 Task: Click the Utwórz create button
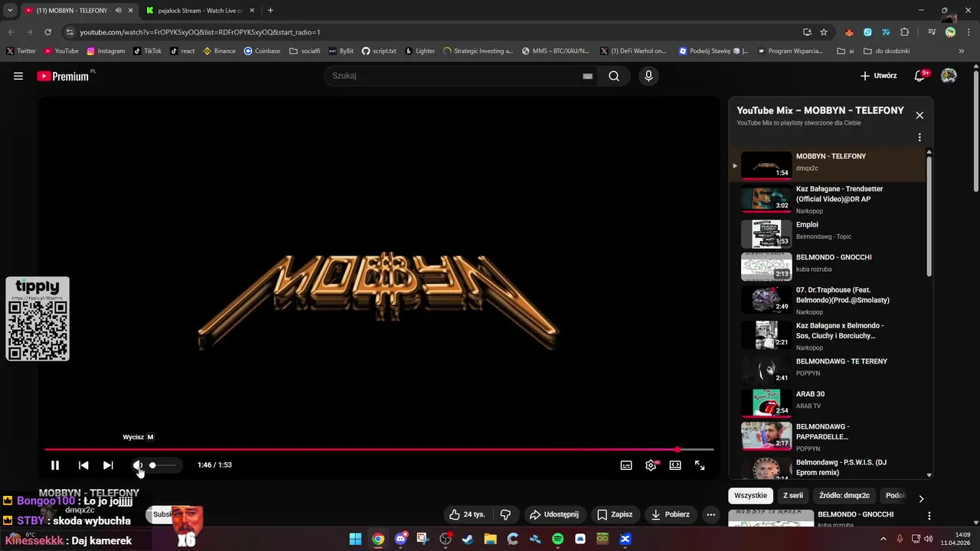[878, 76]
